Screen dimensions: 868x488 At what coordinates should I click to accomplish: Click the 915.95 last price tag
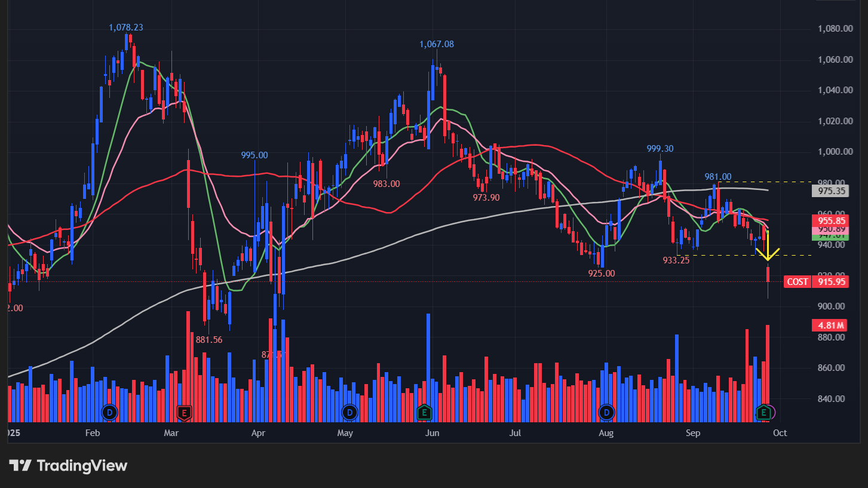833,282
